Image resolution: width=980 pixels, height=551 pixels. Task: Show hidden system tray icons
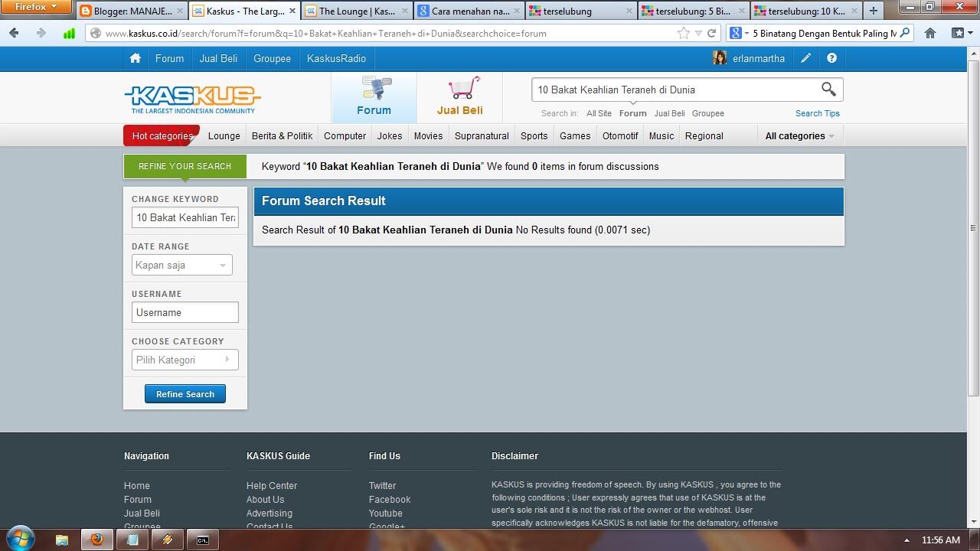(x=906, y=540)
